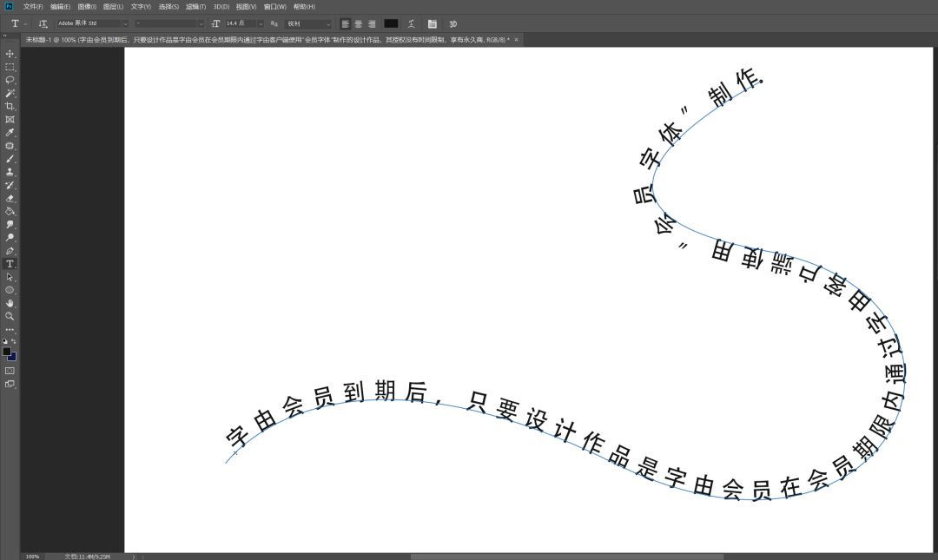Select the Lasso tool

click(x=10, y=80)
